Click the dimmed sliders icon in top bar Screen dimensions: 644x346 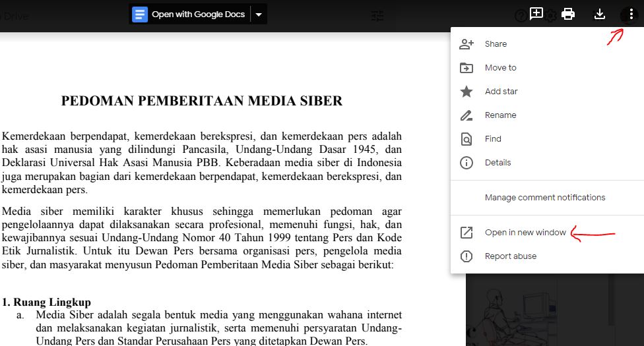click(x=377, y=16)
